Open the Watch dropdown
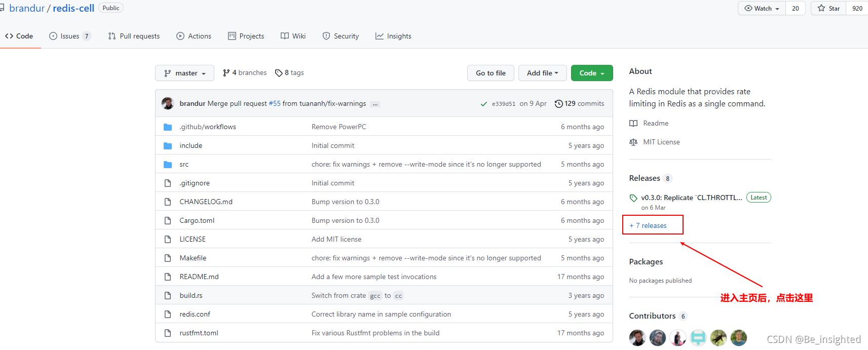The height and width of the screenshot is (350, 868). click(762, 8)
